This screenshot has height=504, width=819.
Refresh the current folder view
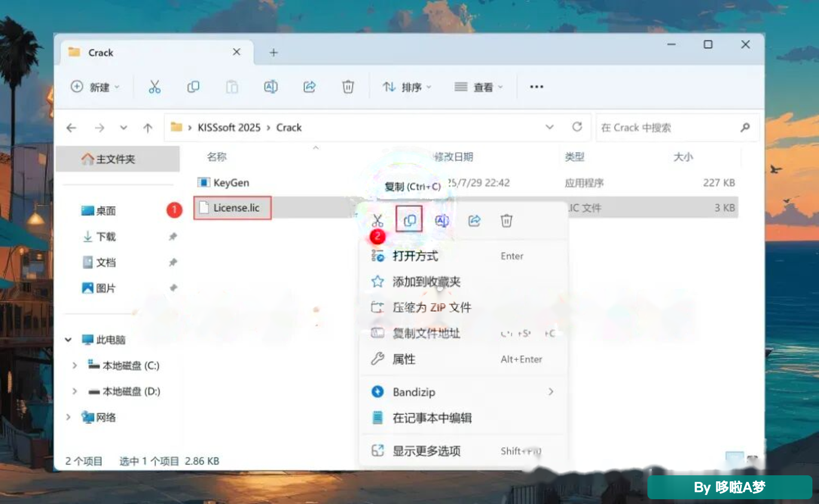pos(577,127)
